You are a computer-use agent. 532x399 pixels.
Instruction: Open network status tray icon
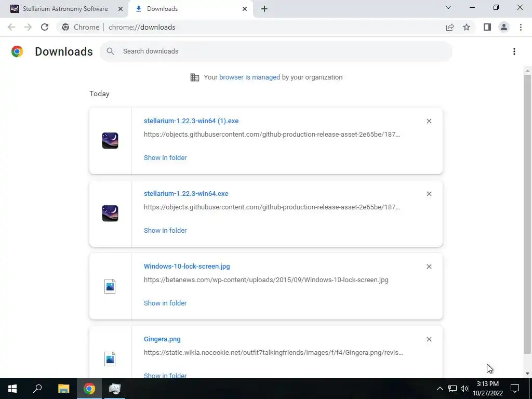pyautogui.click(x=453, y=389)
